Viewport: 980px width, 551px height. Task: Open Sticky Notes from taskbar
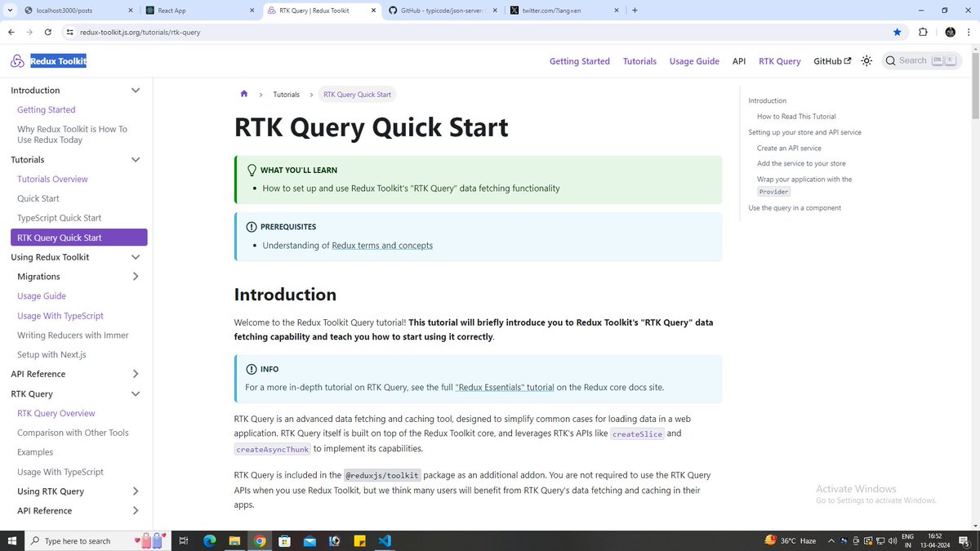coord(359,540)
